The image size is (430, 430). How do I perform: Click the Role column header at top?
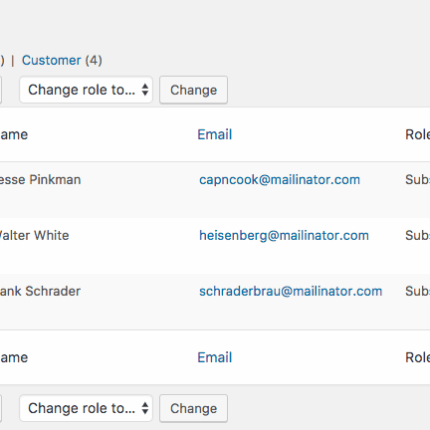pos(417,135)
